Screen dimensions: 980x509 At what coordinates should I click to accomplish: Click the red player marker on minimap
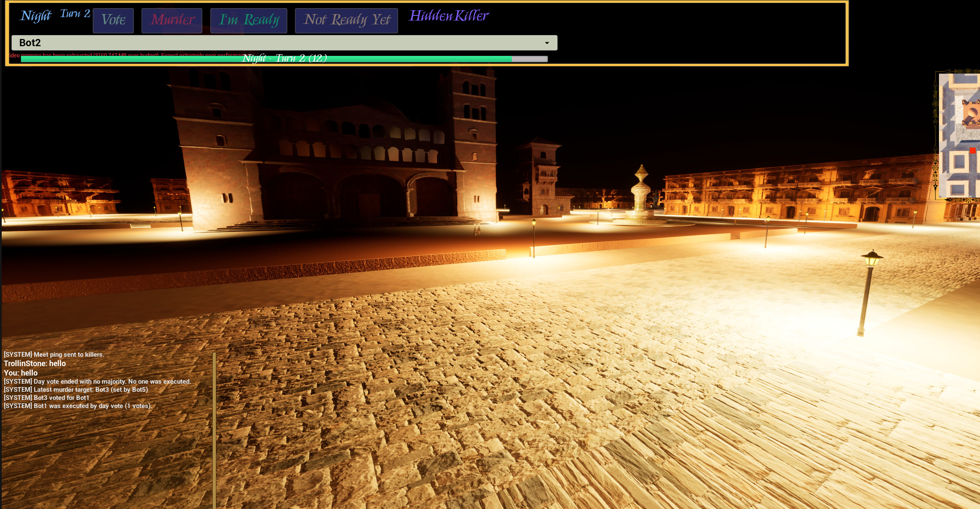click(x=972, y=151)
